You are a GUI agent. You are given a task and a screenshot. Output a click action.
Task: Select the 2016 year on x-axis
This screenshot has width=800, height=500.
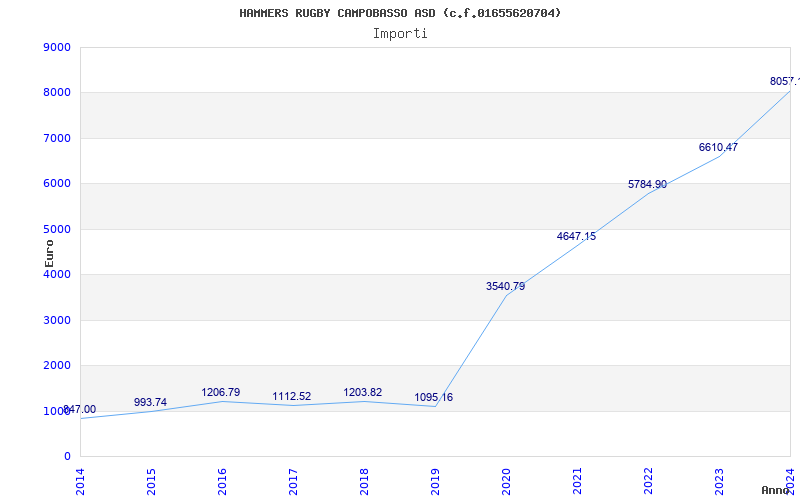222,480
